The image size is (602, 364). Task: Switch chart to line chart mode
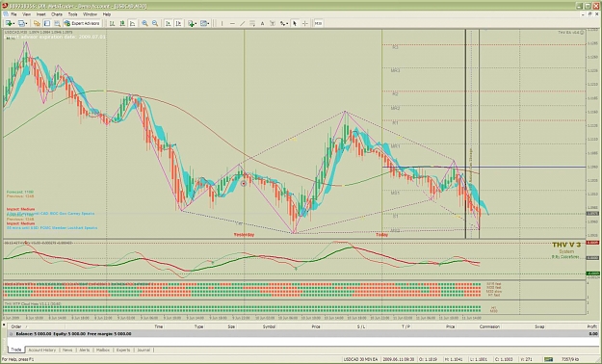click(x=133, y=23)
